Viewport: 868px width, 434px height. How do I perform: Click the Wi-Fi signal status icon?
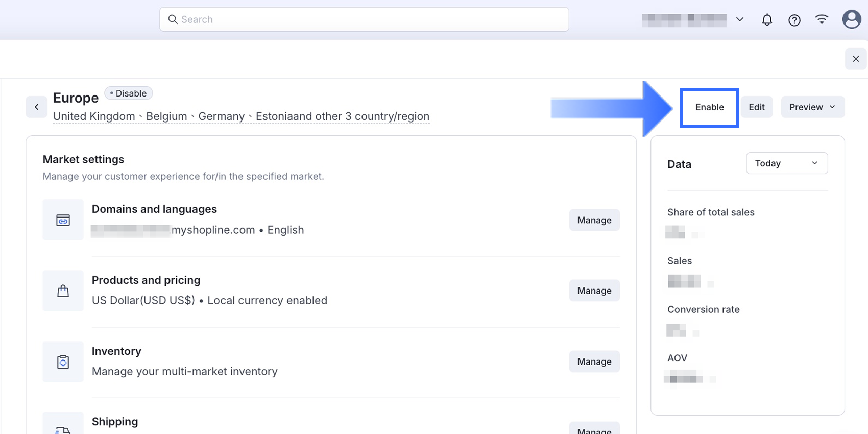[x=822, y=19]
